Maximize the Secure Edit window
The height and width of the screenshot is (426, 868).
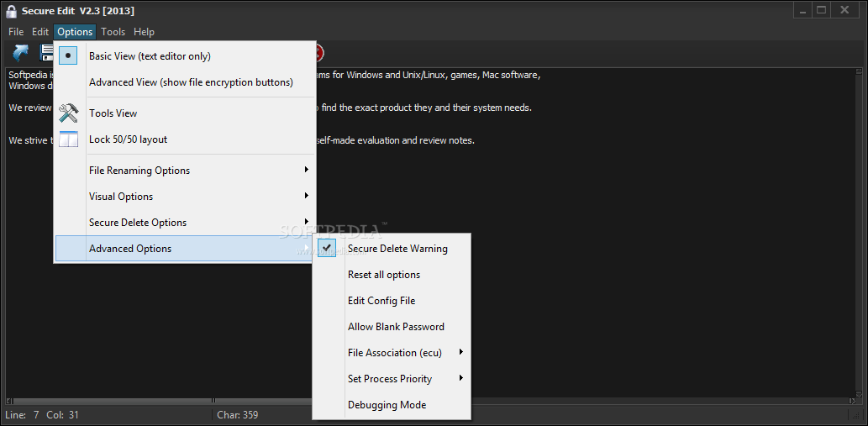coord(822,9)
